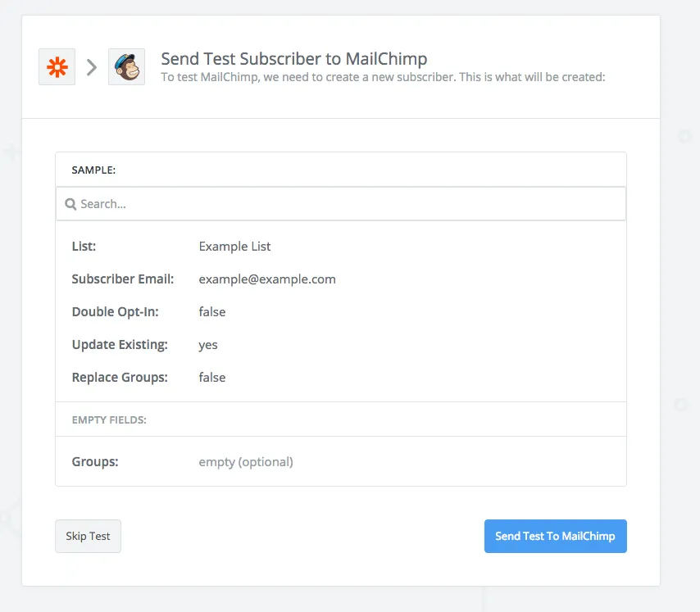
Task: Click the orange Zapier asterisk icon
Action: (x=57, y=67)
